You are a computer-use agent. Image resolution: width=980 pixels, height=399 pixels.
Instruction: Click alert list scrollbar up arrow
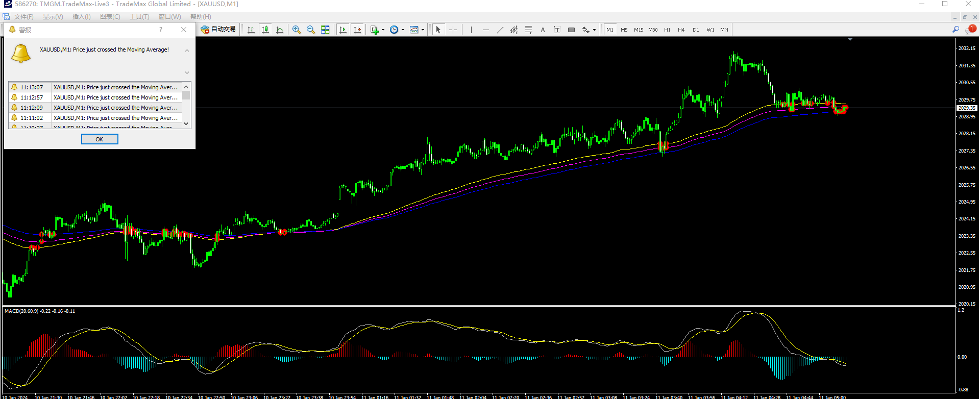coord(186,87)
